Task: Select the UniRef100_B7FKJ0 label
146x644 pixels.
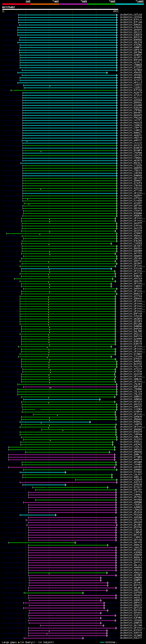Action: click(x=131, y=20)
